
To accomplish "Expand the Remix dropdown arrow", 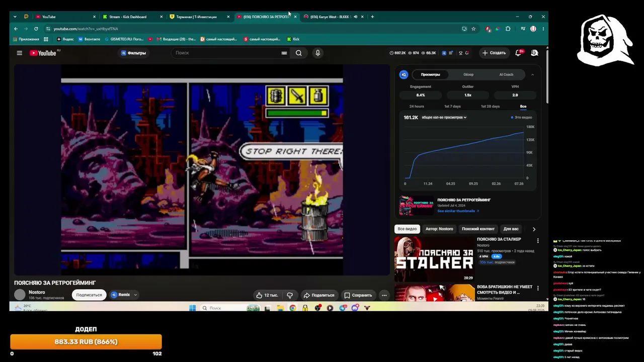I will pyautogui.click(x=135, y=295).
